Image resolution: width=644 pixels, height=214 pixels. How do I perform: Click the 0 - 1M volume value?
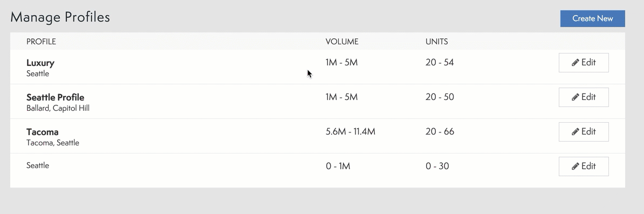pyautogui.click(x=338, y=166)
